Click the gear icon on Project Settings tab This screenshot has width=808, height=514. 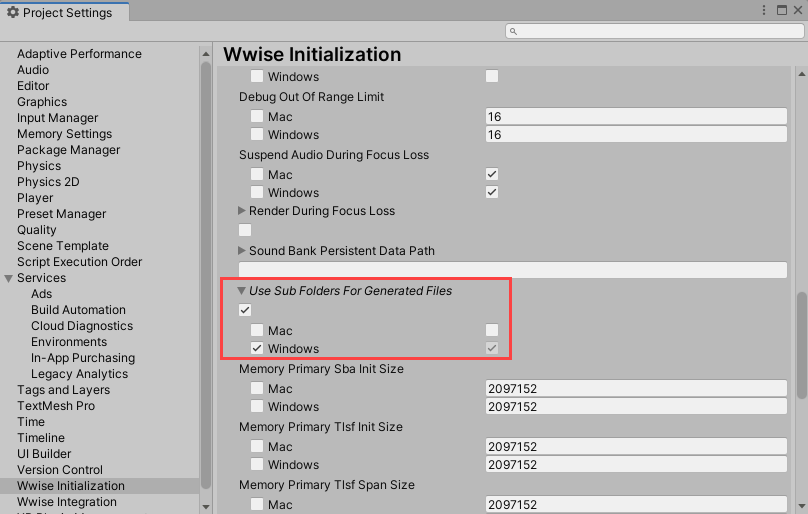13,13
